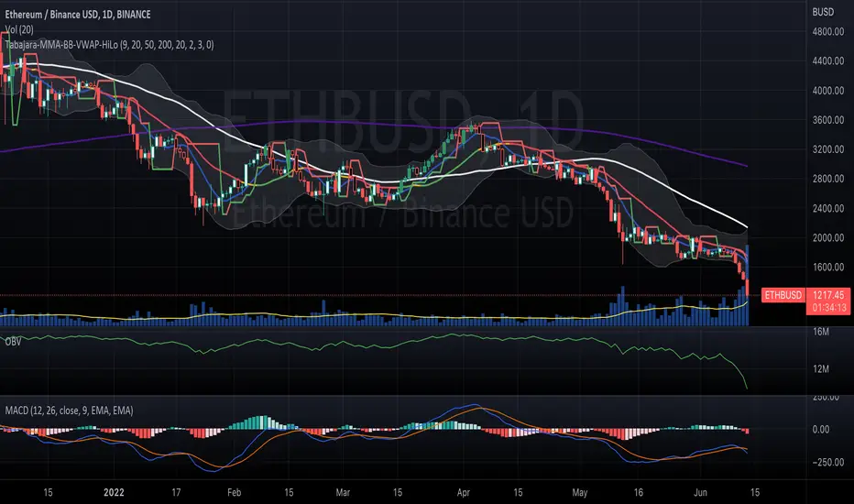
Task: Click the BUSD currency label on price axis
Action: (x=823, y=12)
